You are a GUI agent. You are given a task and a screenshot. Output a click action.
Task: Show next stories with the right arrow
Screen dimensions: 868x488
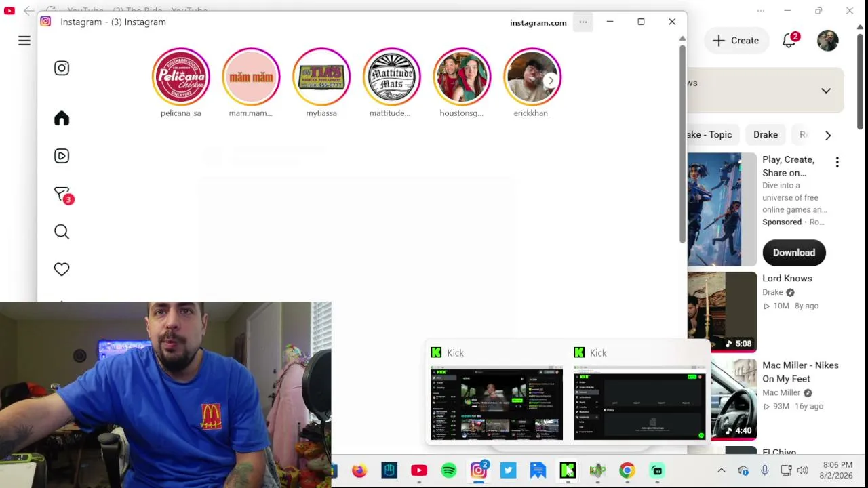pyautogui.click(x=551, y=81)
